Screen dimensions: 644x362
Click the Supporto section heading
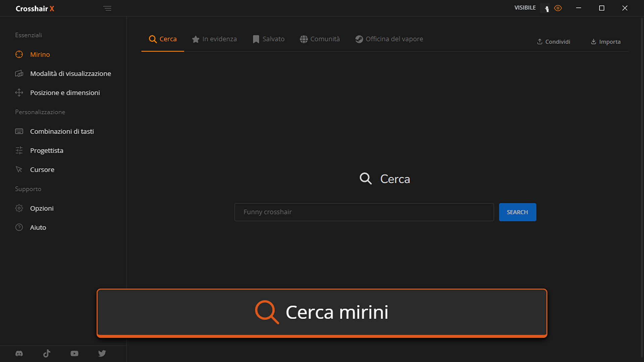(x=28, y=189)
